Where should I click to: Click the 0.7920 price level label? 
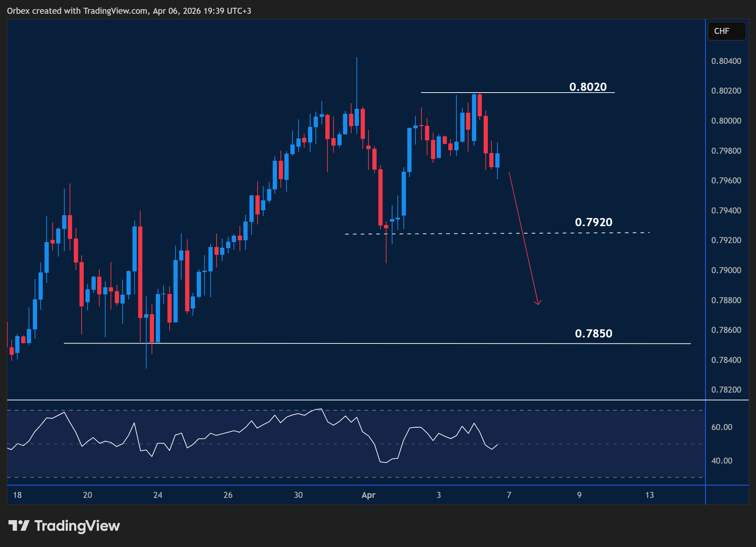594,222
